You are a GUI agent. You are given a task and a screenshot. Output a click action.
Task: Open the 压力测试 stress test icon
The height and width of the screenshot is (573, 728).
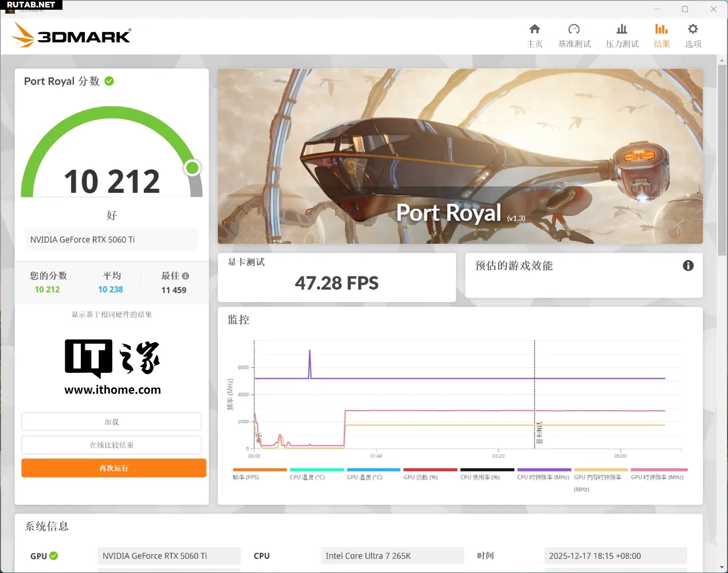point(622,29)
